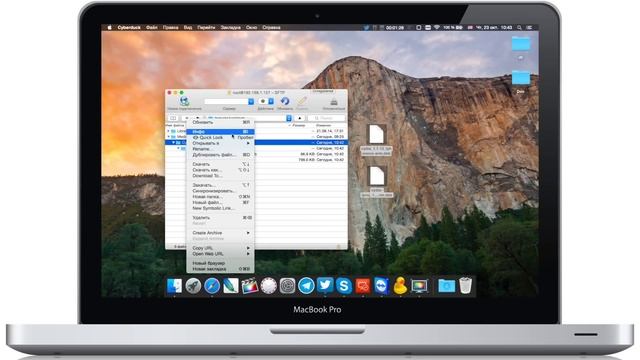Choose Новая закладка in the context menu
This screenshot has height=360, width=640.
coord(220,269)
